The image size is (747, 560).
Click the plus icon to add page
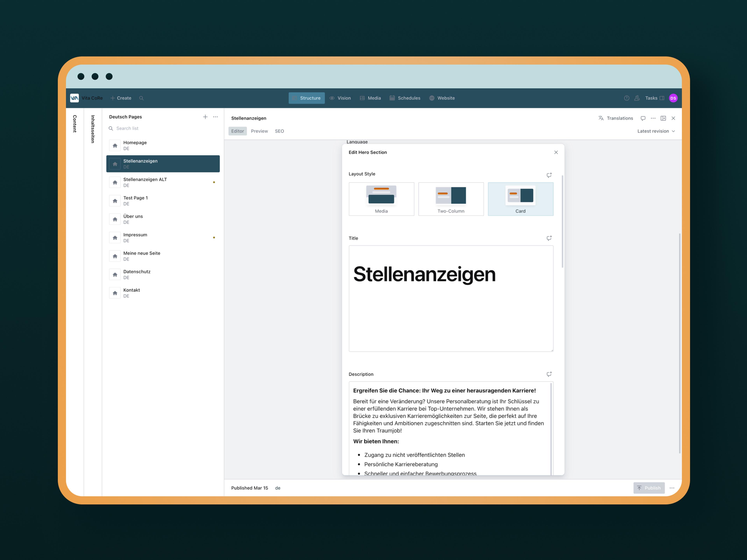205,117
